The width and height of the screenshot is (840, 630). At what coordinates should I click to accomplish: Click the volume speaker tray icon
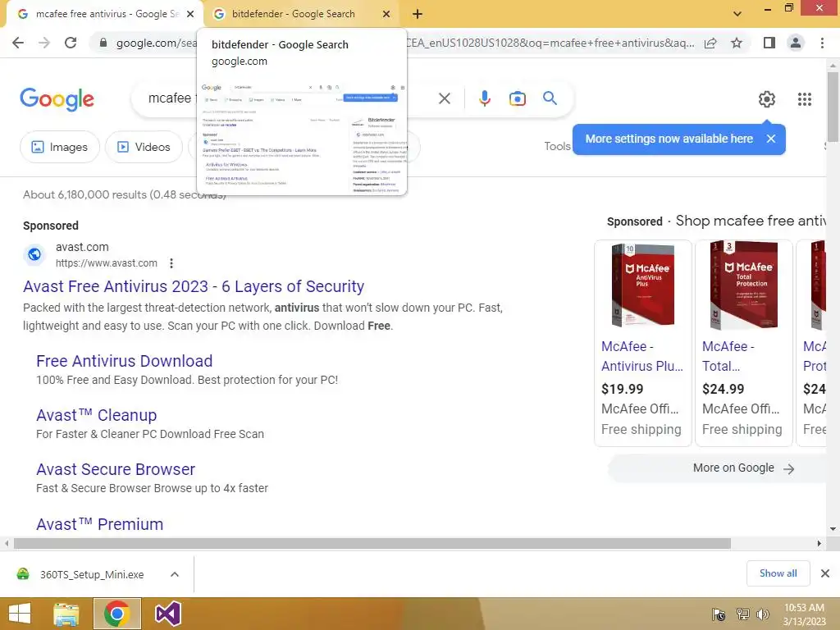(763, 614)
